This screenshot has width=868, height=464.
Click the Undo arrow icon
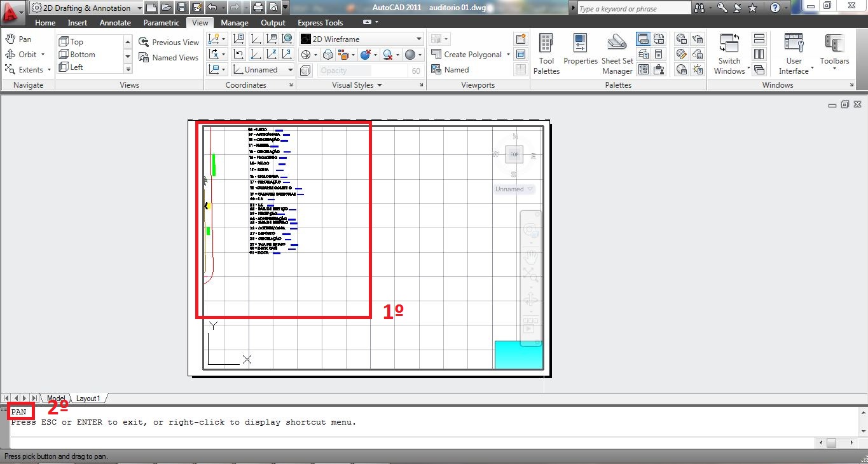[x=212, y=8]
